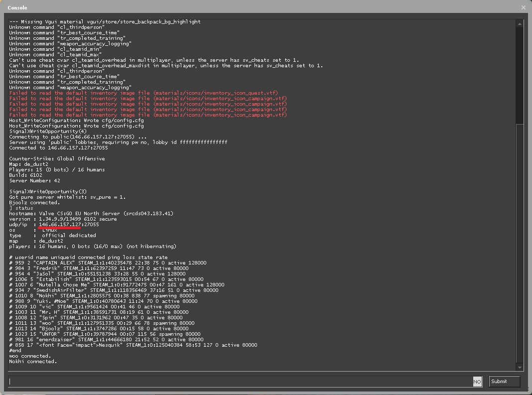
Task: Click the "type : official dedicated" line
Action: [x=53, y=236]
